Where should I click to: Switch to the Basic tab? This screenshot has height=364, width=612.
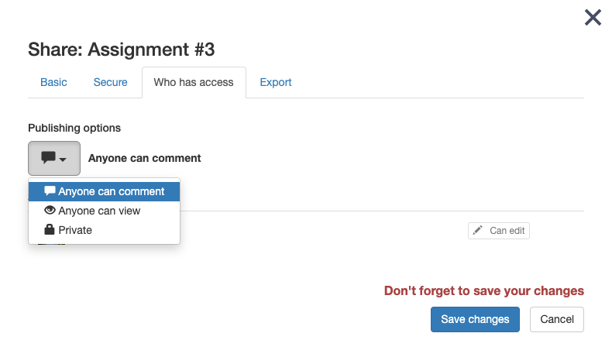click(53, 82)
